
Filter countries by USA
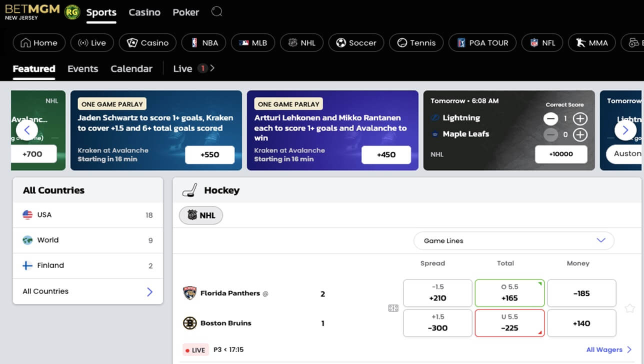tap(87, 215)
